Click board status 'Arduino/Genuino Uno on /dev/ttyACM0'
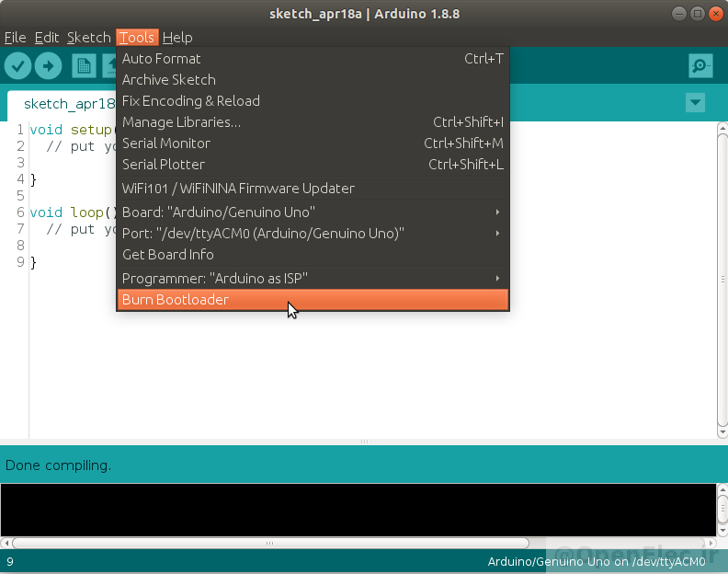The image size is (728, 574). tap(597, 562)
